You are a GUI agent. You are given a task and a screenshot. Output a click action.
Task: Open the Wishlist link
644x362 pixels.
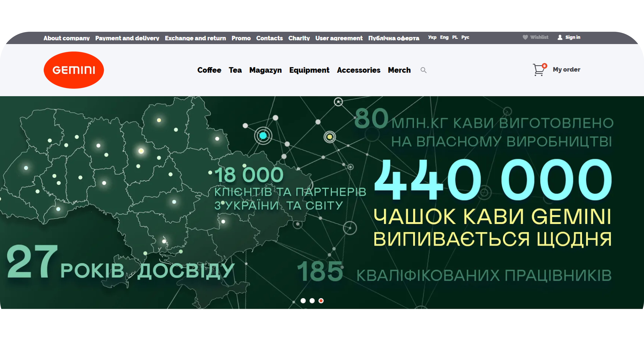(x=539, y=37)
